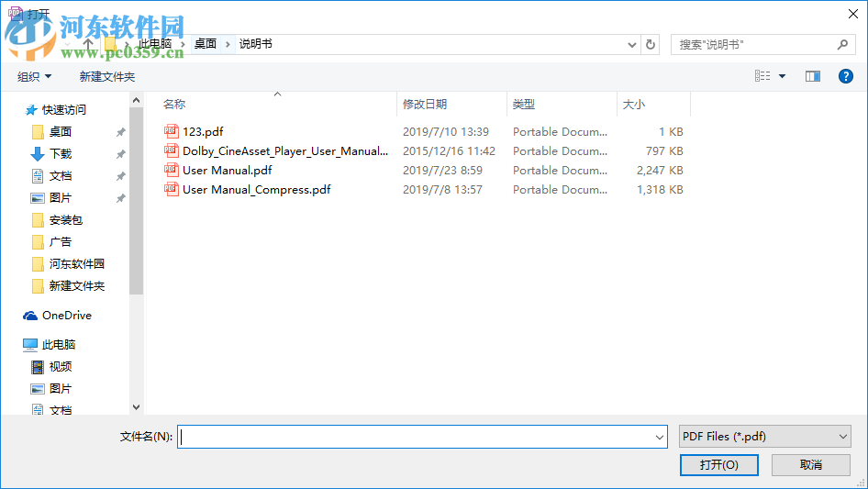Click the 此电脑 monitor icon in sidebar
868x489 pixels.
coord(30,345)
